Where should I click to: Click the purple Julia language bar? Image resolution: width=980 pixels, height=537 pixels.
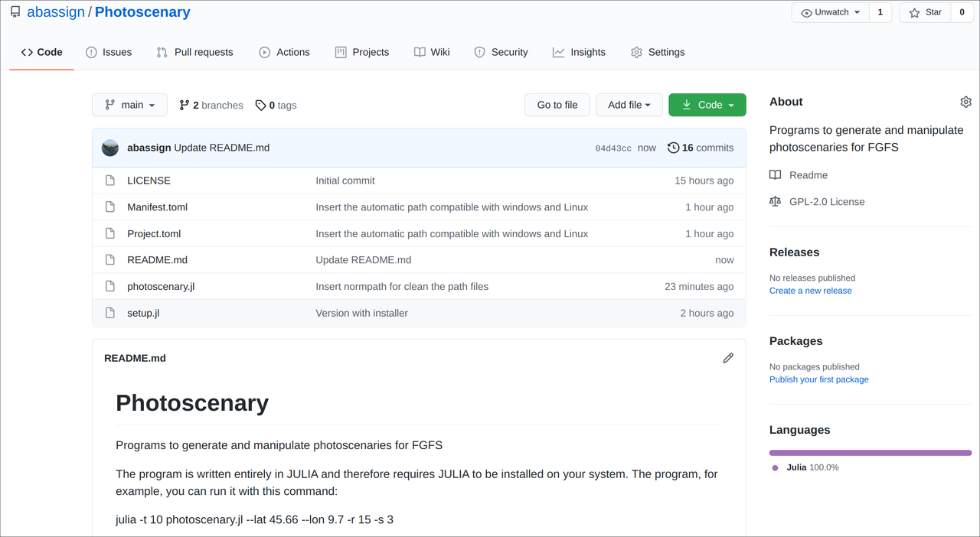[871, 453]
